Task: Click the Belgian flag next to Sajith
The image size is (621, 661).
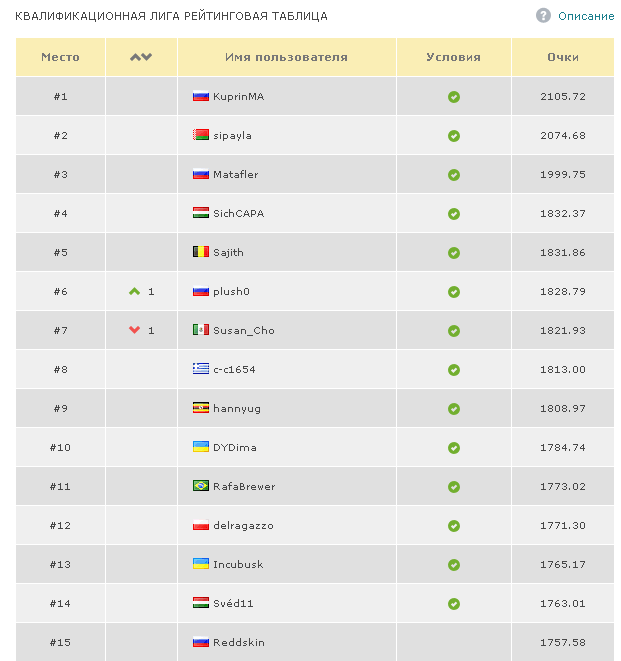Action: point(200,252)
